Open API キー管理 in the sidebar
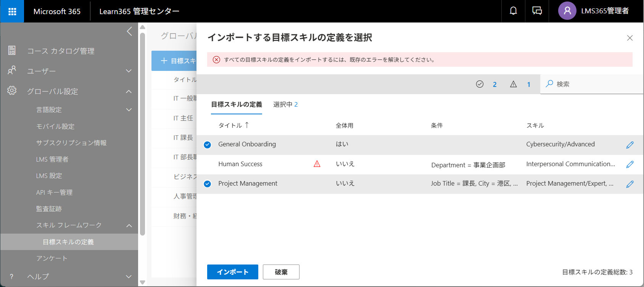Viewport: 644px width, 287px height. coord(54,192)
